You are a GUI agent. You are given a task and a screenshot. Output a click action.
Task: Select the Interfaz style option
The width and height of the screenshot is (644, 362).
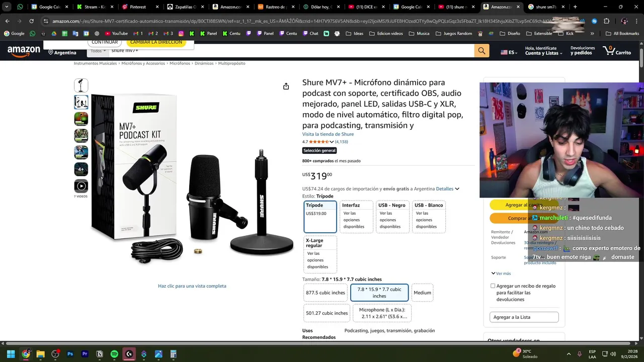coord(356,217)
